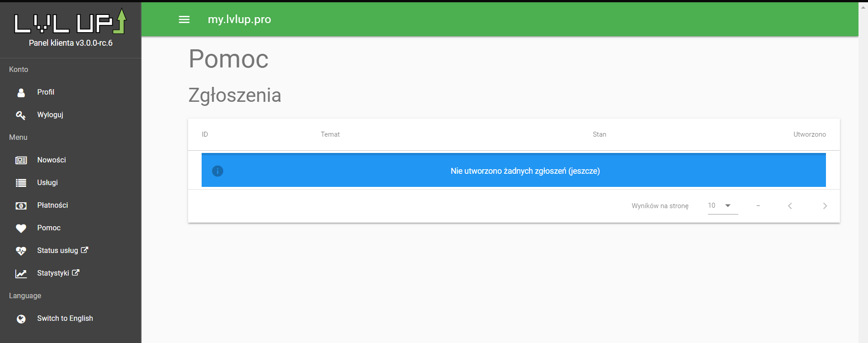Click the Pomoc heart icon

pos(21,228)
